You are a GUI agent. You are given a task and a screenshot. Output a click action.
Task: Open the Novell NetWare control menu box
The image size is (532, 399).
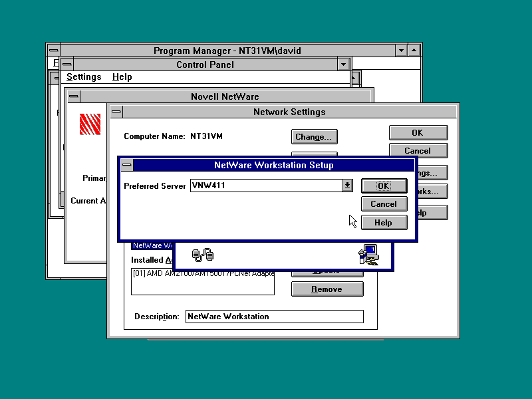coord(74,96)
